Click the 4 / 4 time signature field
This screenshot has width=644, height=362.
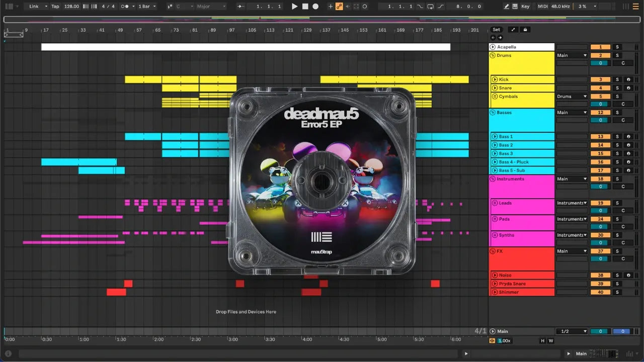pos(108,7)
